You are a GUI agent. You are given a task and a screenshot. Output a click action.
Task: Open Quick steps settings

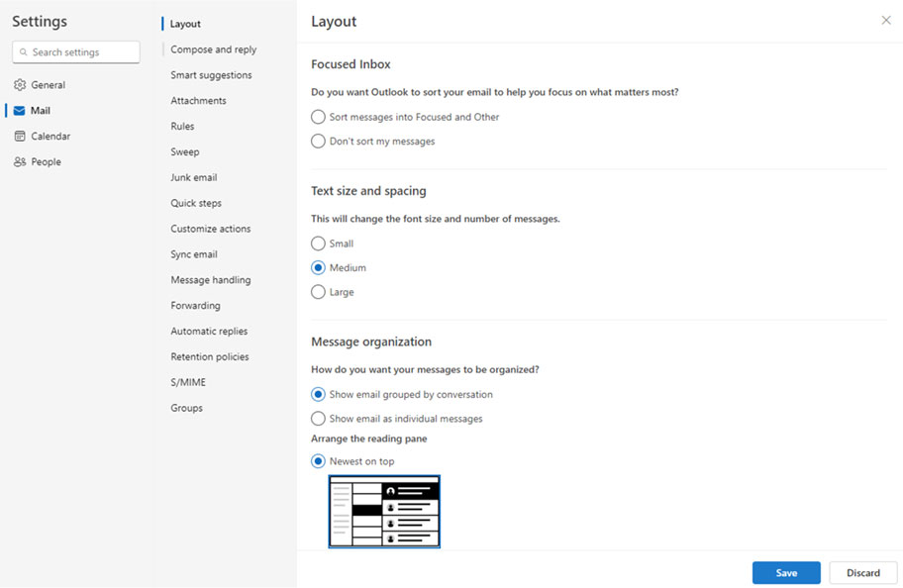(196, 203)
